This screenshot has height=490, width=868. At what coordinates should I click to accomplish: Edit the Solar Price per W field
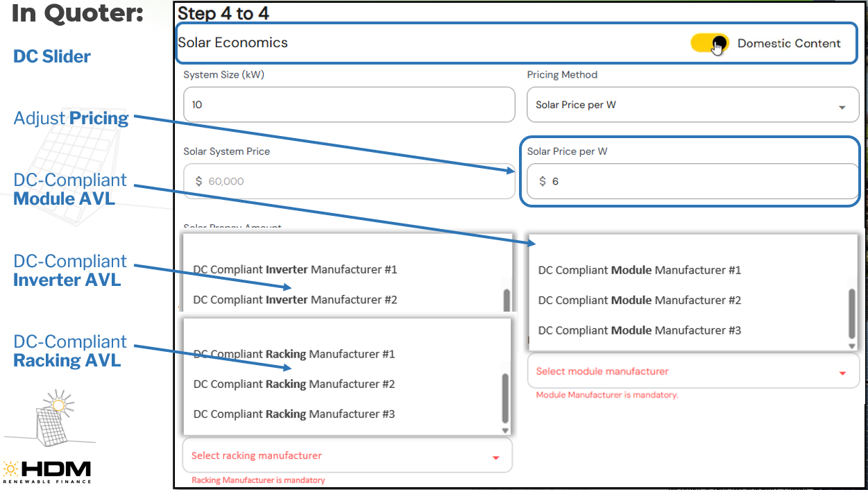[x=692, y=181]
